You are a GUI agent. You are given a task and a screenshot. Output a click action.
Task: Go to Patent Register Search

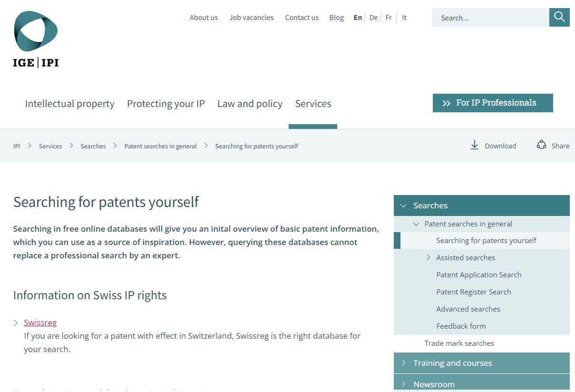click(474, 292)
